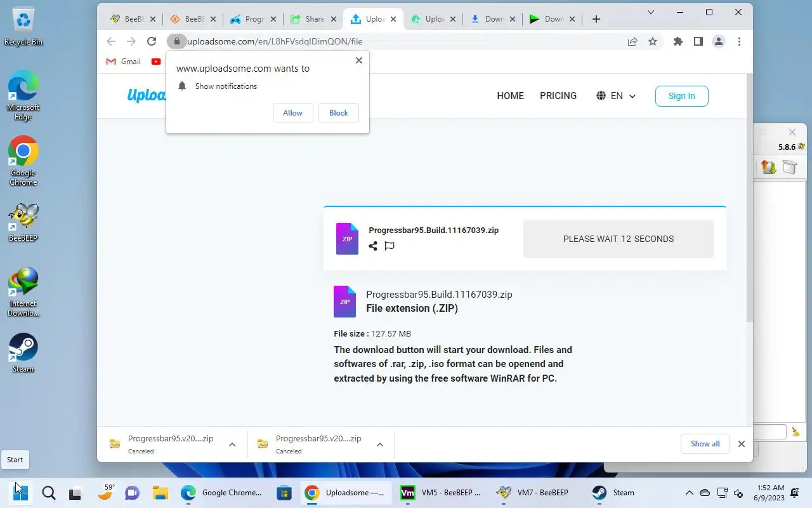Open Steam desktop shortcut

pyautogui.click(x=23, y=353)
